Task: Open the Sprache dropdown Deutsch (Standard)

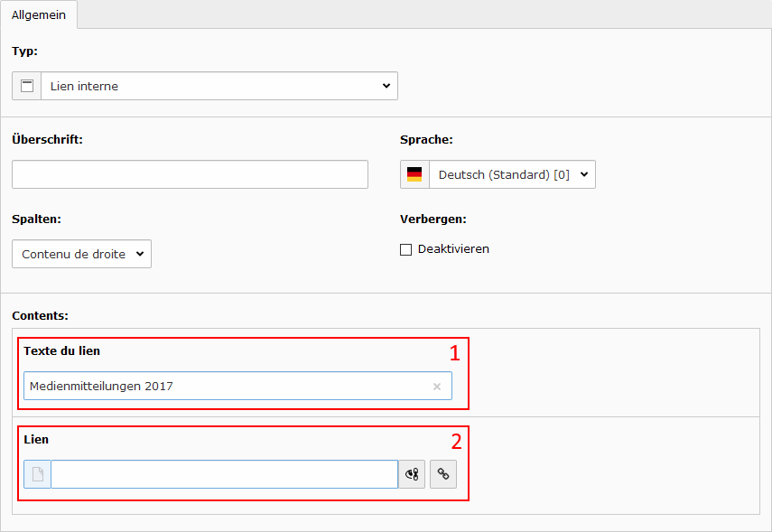Action: tap(512, 174)
